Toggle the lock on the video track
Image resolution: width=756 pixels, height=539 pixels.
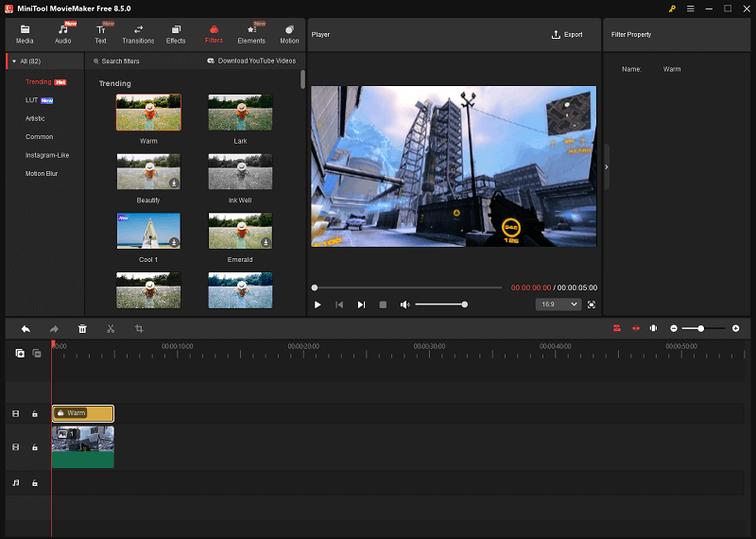tap(35, 447)
